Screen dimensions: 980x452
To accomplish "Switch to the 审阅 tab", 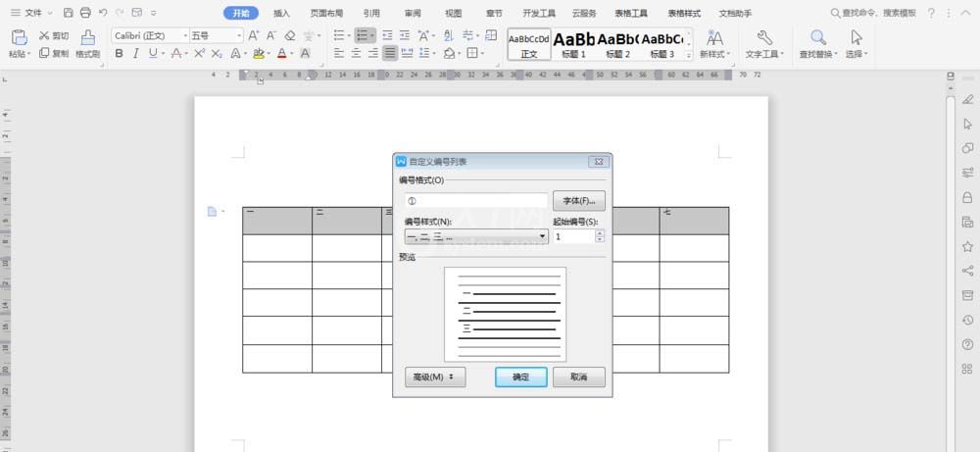I will [413, 13].
